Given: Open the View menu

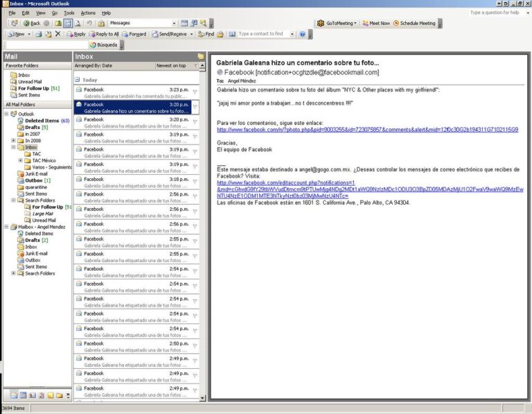Looking at the screenshot, I should coord(40,13).
